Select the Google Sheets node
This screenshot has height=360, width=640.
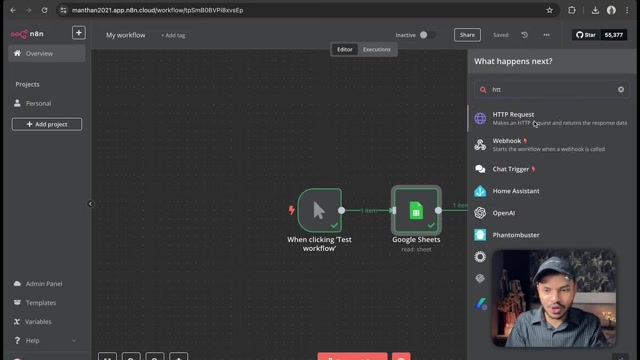pyautogui.click(x=416, y=210)
